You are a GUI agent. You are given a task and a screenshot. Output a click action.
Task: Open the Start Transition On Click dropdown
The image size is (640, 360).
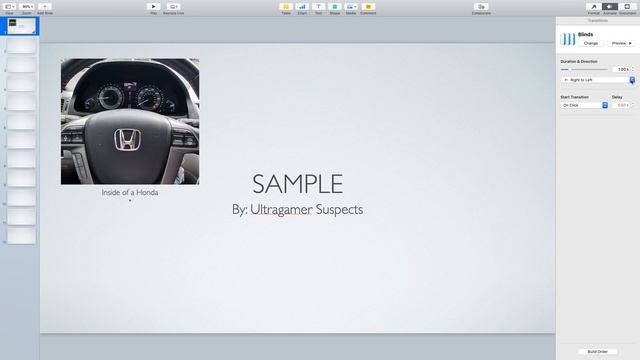[x=584, y=105]
